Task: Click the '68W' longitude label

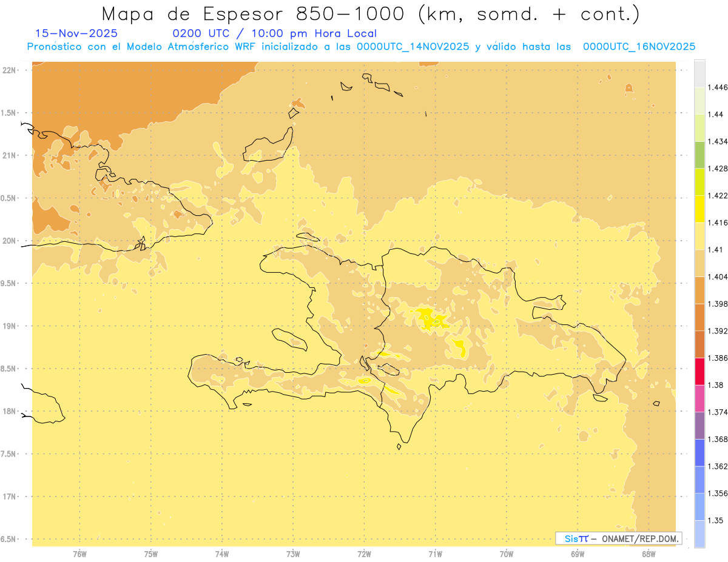Action: tap(649, 554)
